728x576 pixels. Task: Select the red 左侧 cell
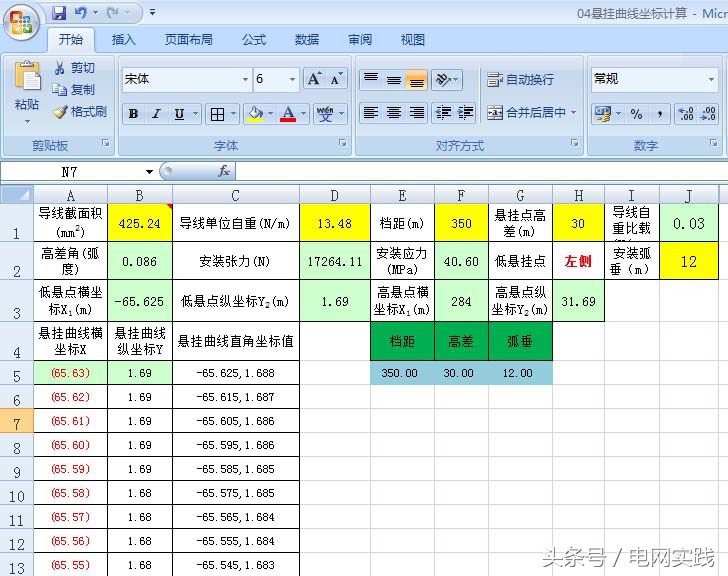[x=578, y=261]
